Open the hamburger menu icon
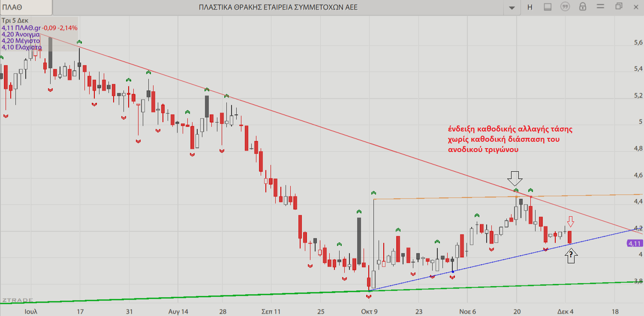Screen dimensions: 644x316 (600, 7)
